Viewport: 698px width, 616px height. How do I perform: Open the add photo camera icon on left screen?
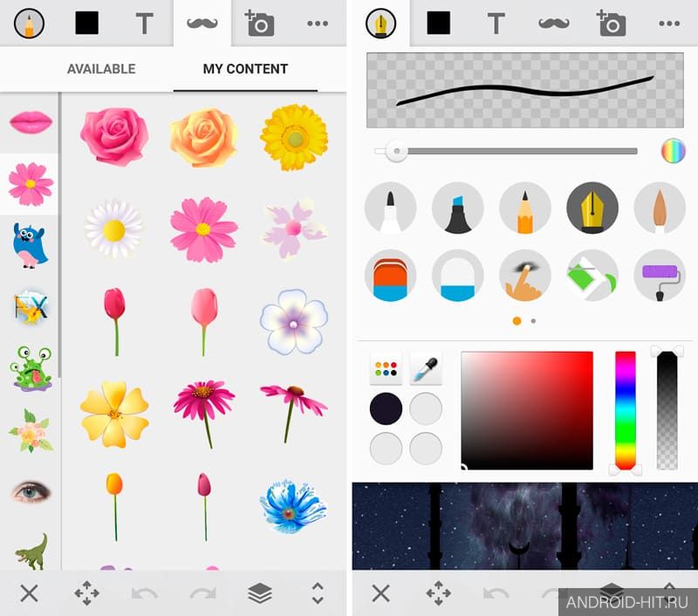[259, 24]
